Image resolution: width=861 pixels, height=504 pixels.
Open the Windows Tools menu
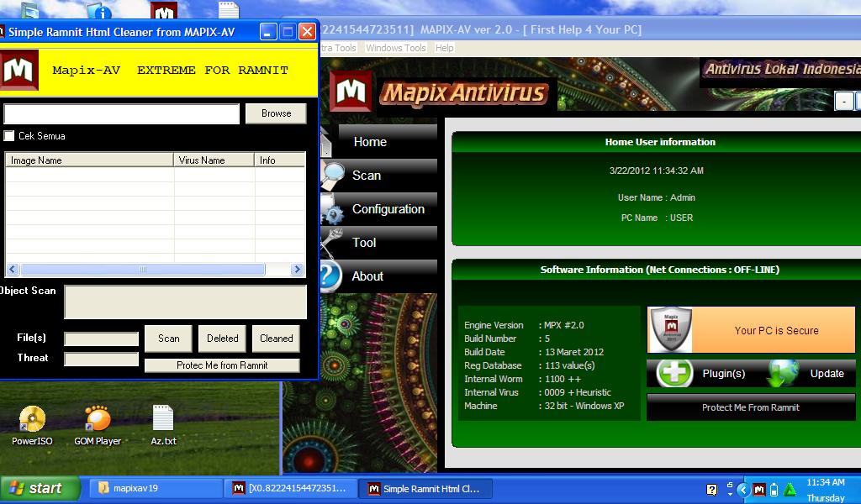(396, 48)
